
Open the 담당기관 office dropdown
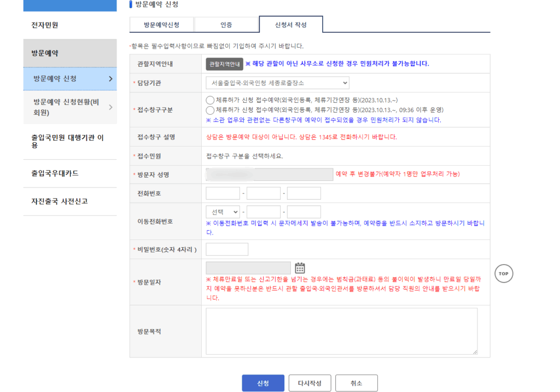(277, 83)
